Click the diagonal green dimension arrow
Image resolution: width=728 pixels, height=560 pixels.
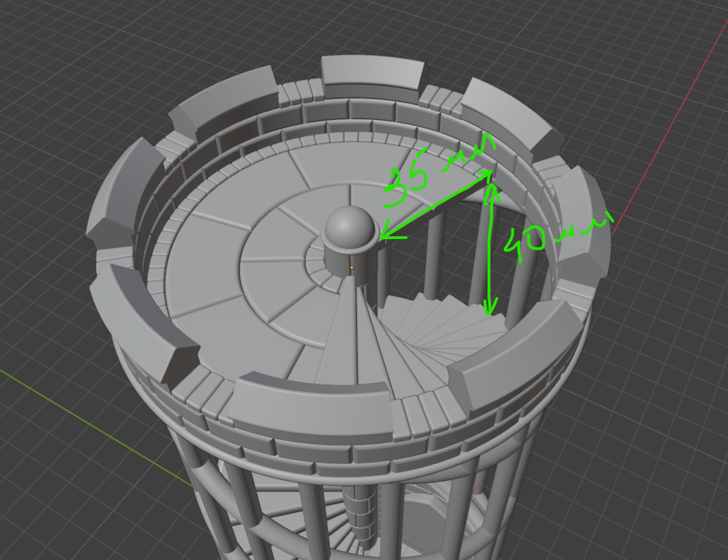pyautogui.click(x=434, y=205)
